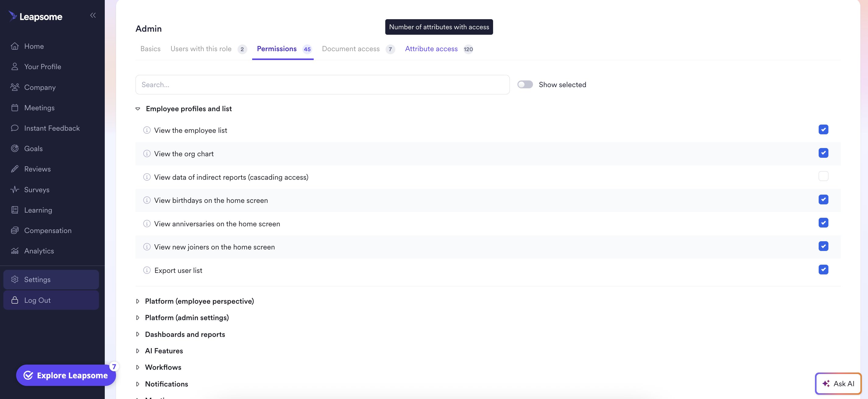Open the Learning section
Viewport: 868px width, 399px height.
[x=38, y=210]
